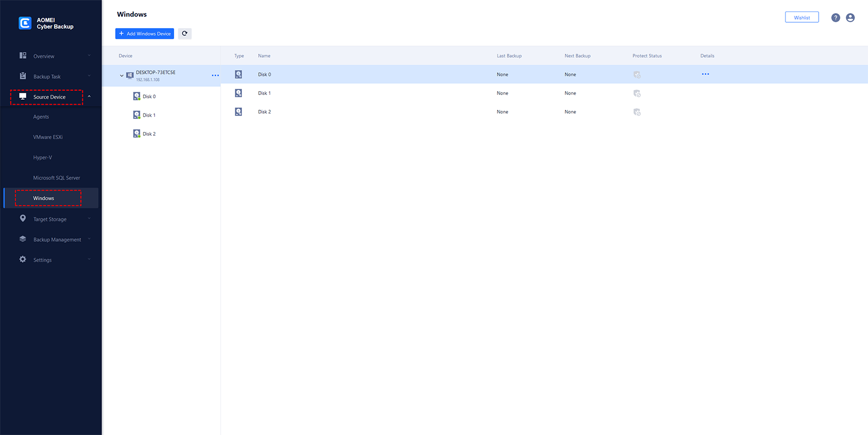Click the Name column header

pyautogui.click(x=264, y=56)
